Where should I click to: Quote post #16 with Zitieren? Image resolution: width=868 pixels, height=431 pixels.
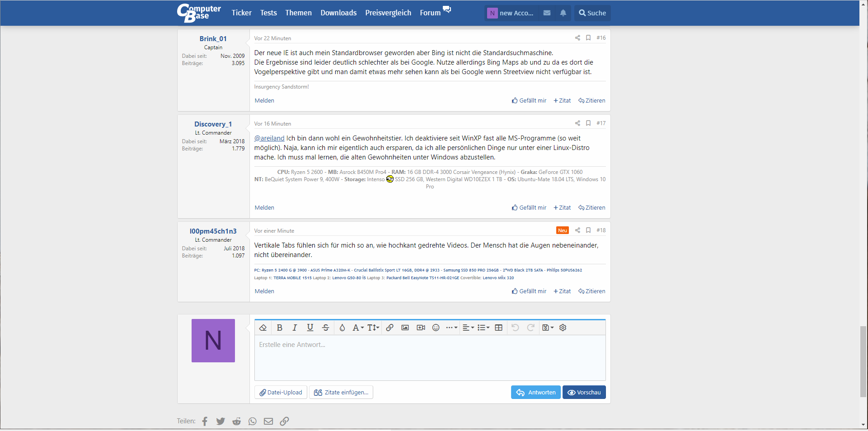592,100
